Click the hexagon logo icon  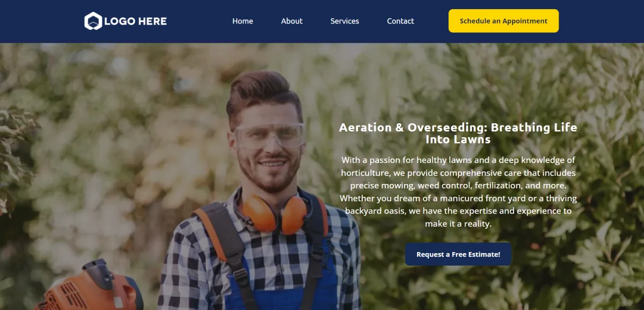[93, 21]
